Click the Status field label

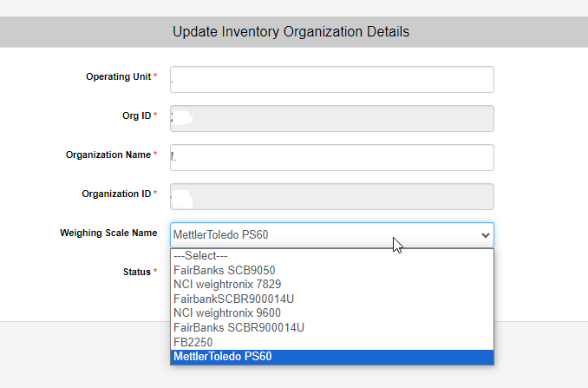[137, 272]
